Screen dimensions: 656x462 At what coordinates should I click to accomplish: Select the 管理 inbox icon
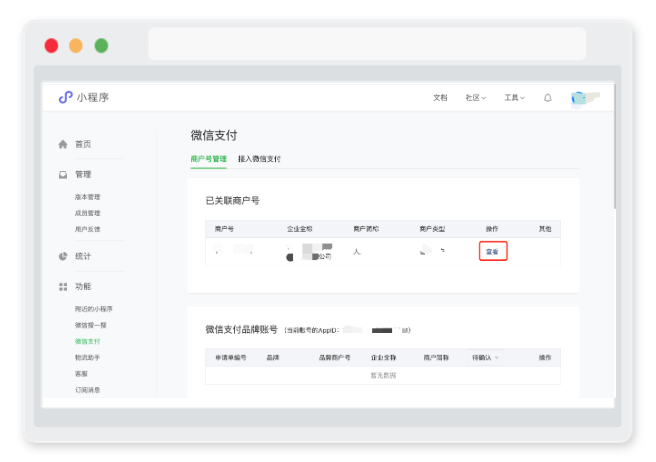click(x=63, y=175)
